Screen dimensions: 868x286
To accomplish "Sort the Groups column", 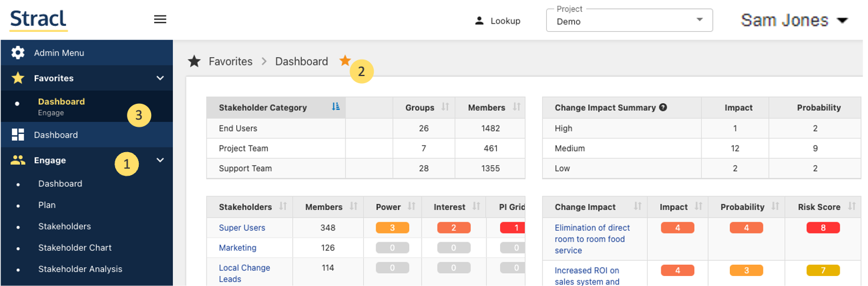I will pyautogui.click(x=445, y=107).
